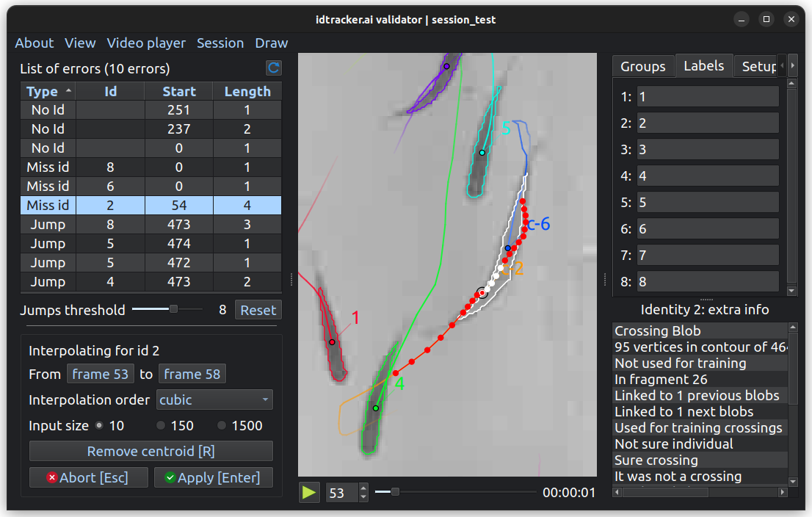Open the Video player menu
This screenshot has width=812, height=517.
(146, 43)
